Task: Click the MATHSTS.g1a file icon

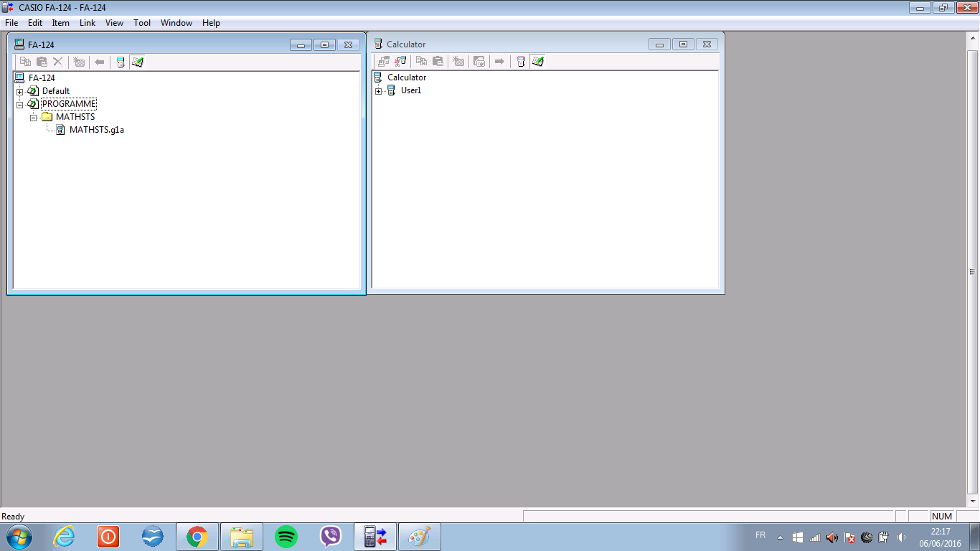Action: tap(61, 130)
